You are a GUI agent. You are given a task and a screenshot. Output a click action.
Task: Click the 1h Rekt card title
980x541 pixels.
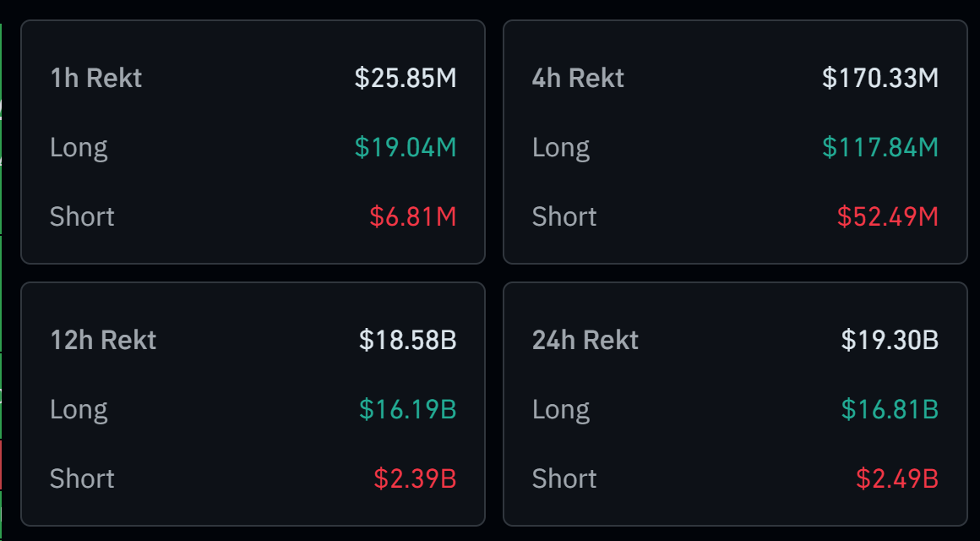point(95,79)
